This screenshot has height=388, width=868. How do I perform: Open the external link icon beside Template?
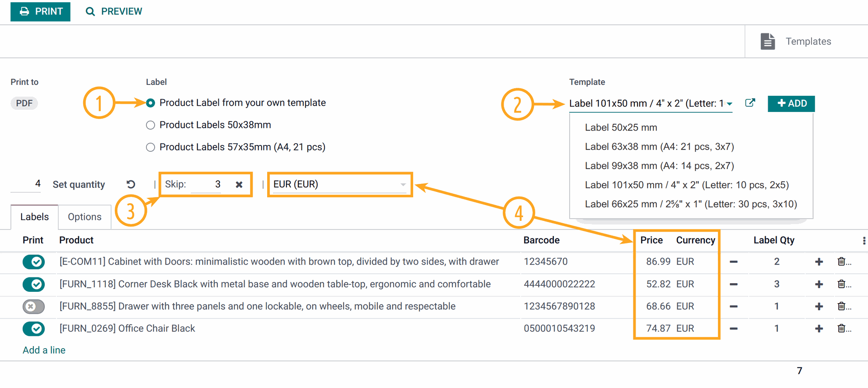[750, 103]
